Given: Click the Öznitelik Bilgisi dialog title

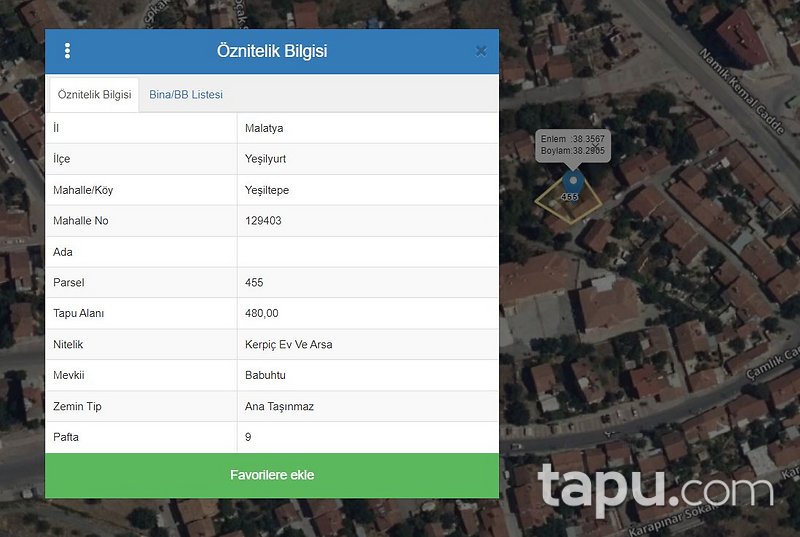Looking at the screenshot, I should click(272, 51).
